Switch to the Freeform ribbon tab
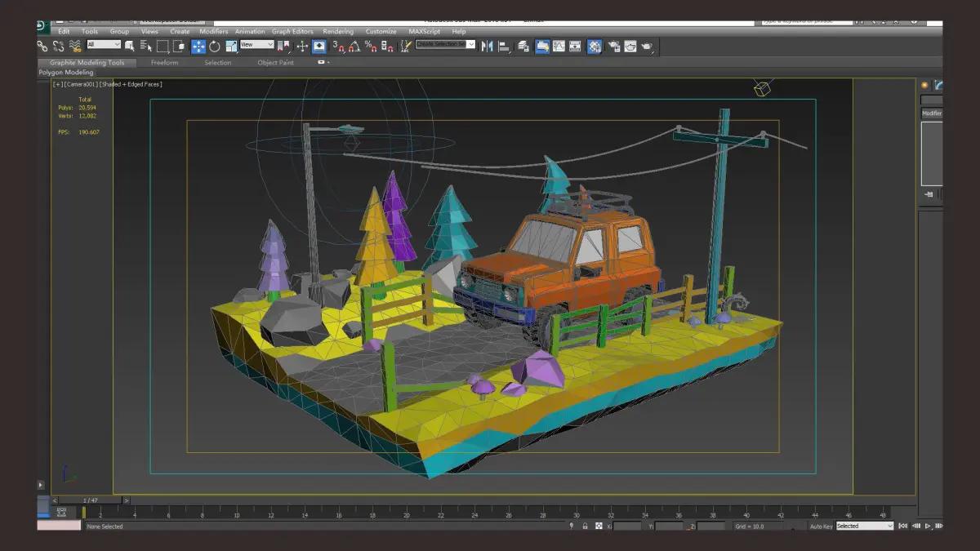Viewport: 980px width, 551px height. tap(166, 63)
